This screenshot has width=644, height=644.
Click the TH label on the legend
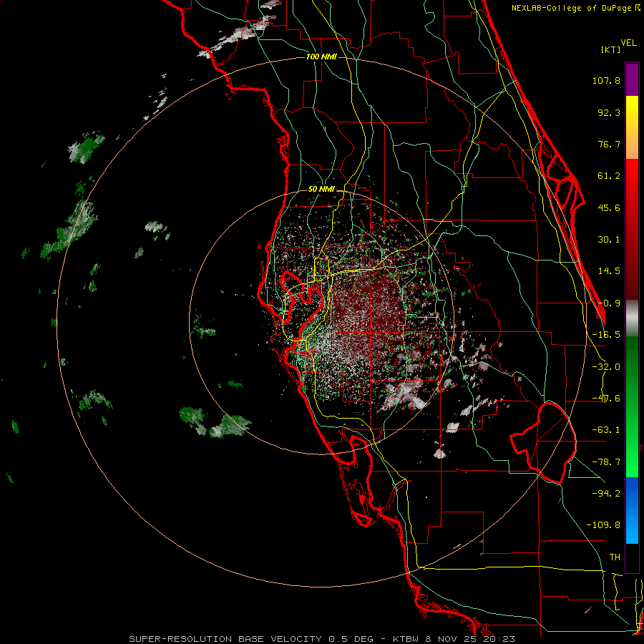pos(615,557)
